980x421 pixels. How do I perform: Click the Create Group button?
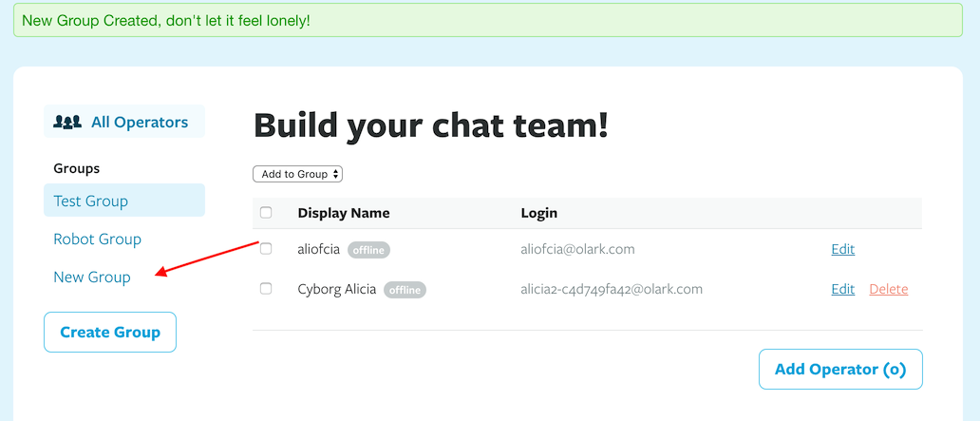pos(110,333)
